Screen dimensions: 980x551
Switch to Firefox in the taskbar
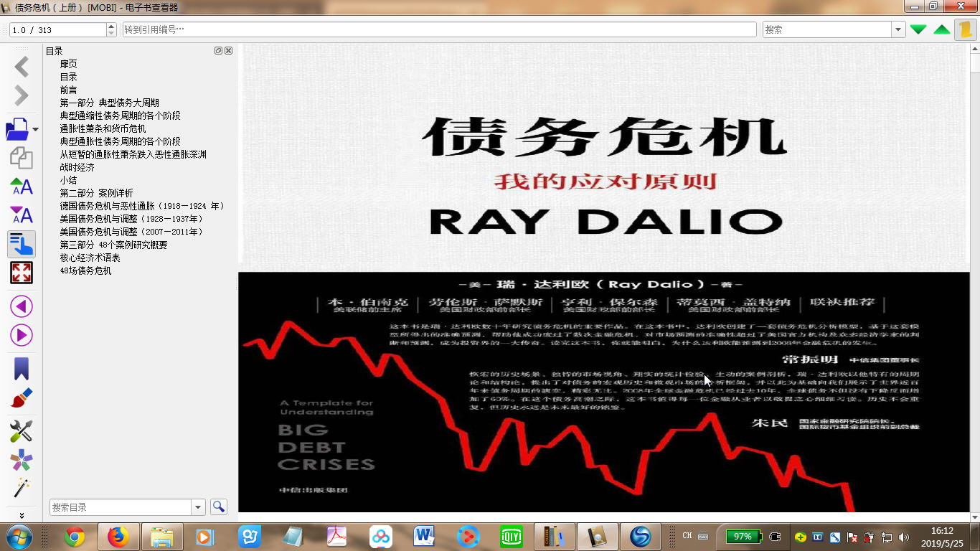pyautogui.click(x=118, y=537)
